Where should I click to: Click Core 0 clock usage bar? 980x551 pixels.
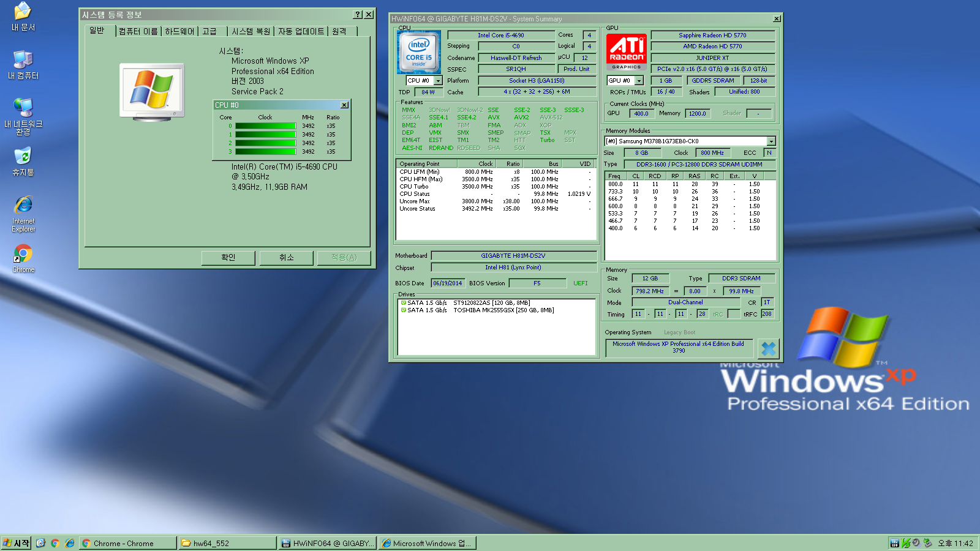[265, 126]
